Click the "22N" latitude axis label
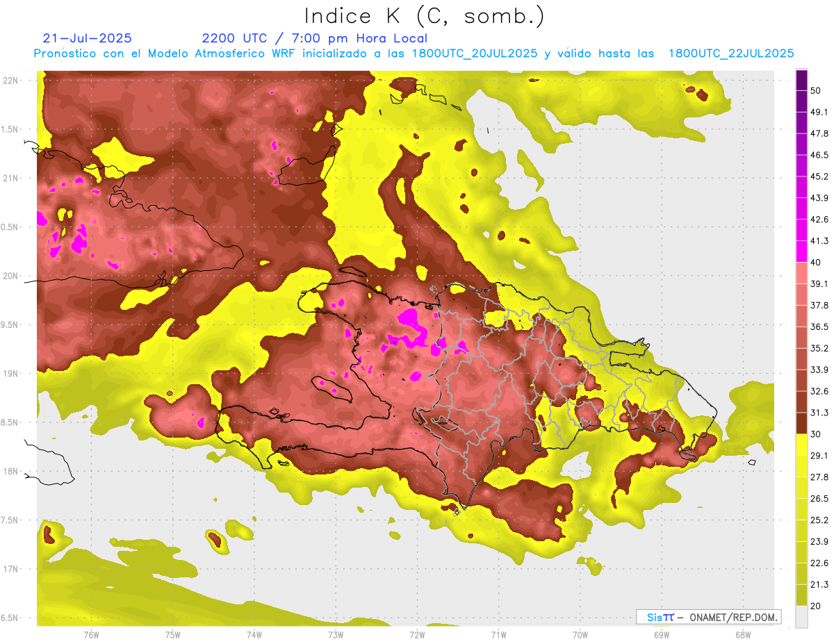Image resolution: width=834 pixels, height=644 pixels. pos(10,80)
